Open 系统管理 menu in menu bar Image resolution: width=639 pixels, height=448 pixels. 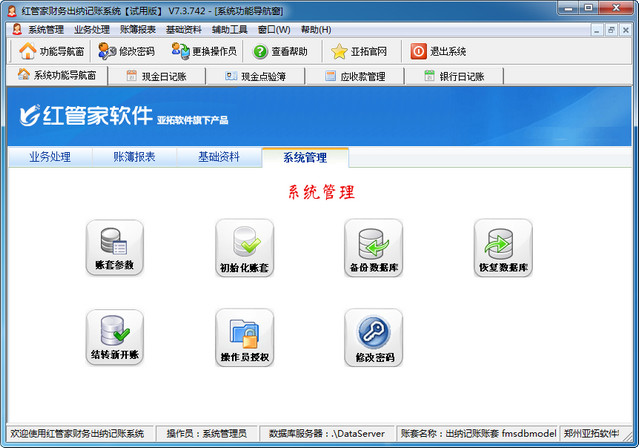coord(46,30)
